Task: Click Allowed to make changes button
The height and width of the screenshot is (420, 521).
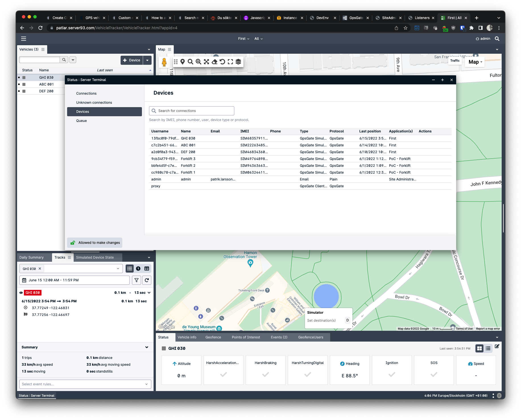Action: point(95,243)
